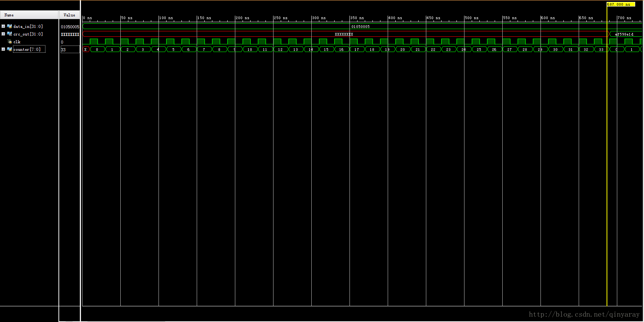Click the crc_out bus signal icon
The height and width of the screenshot is (322, 644).
[10, 34]
